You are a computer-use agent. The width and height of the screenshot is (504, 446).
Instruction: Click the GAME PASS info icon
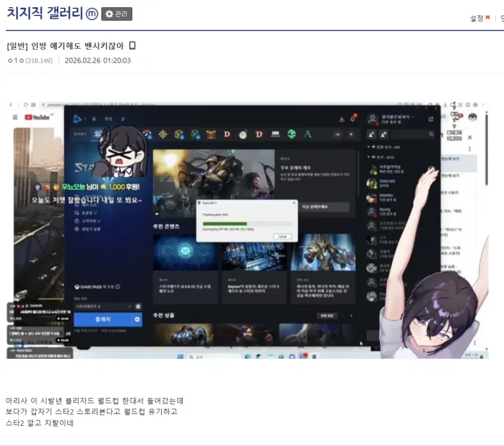pos(117,287)
